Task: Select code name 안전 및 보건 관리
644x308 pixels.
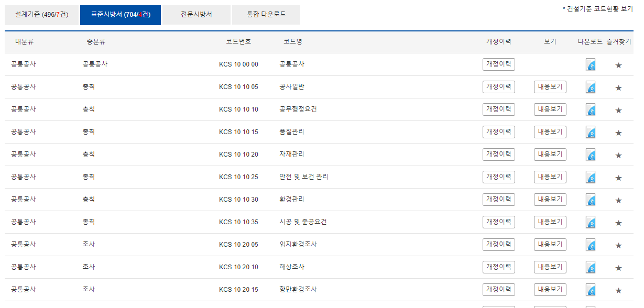Action: (304, 177)
